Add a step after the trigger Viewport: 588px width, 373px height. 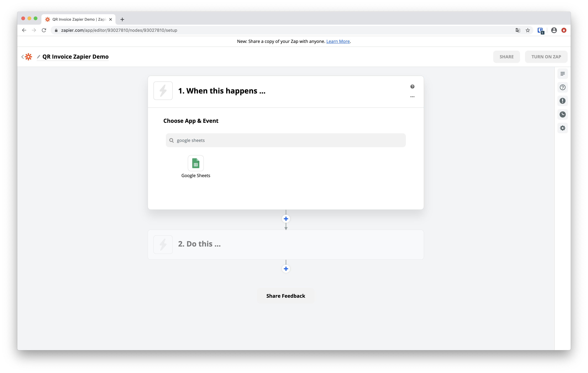tap(286, 219)
